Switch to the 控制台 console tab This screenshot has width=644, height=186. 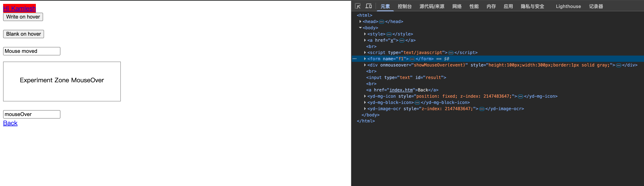405,6
